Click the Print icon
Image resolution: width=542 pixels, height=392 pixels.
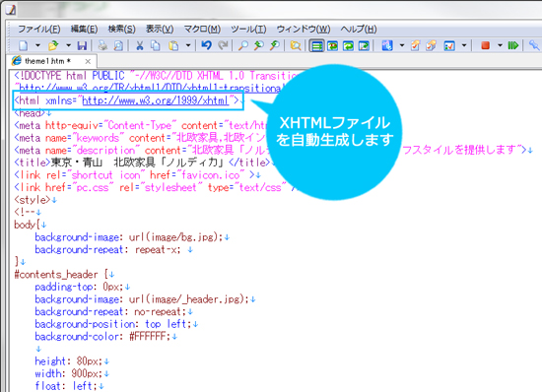tap(102, 45)
